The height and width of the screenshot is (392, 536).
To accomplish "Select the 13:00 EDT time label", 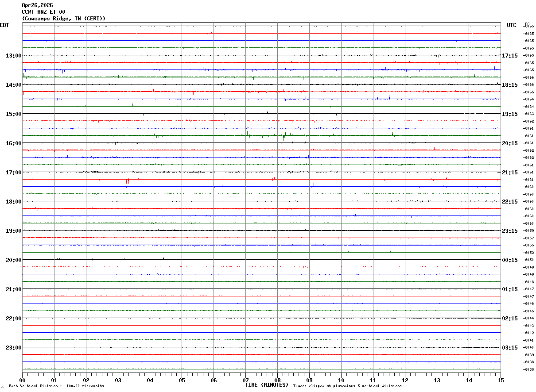I will coord(13,55).
